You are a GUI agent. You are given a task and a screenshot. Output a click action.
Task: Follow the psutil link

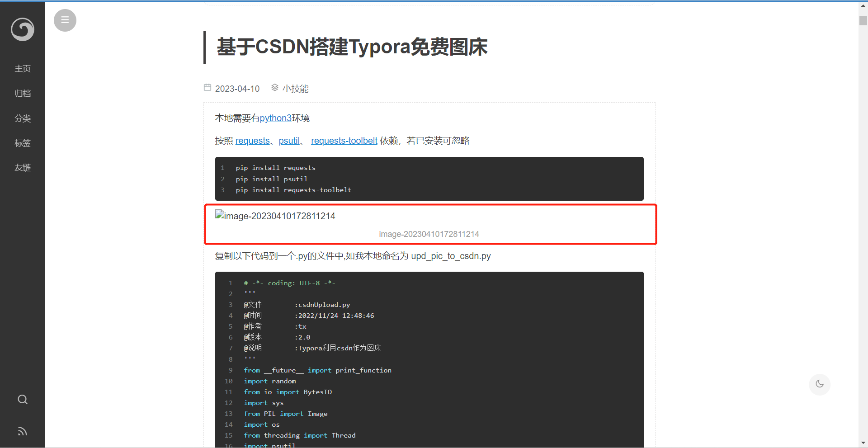pyautogui.click(x=289, y=141)
